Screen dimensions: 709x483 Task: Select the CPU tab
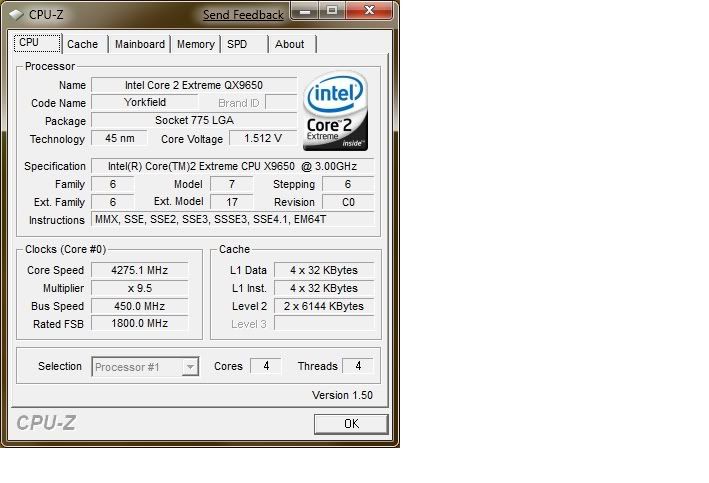37,43
